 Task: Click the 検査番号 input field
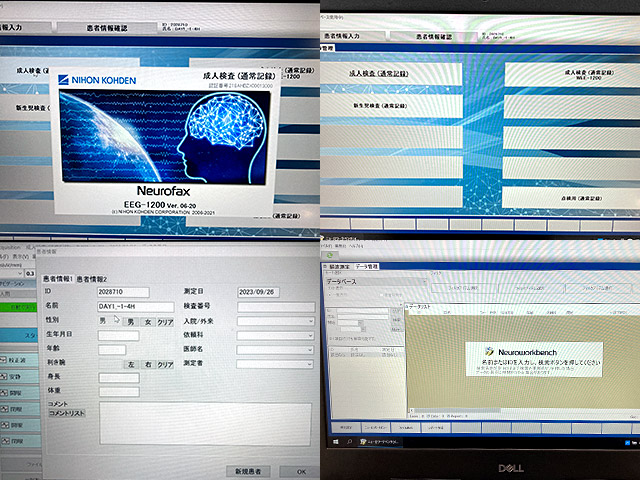pyautogui.click(x=276, y=307)
